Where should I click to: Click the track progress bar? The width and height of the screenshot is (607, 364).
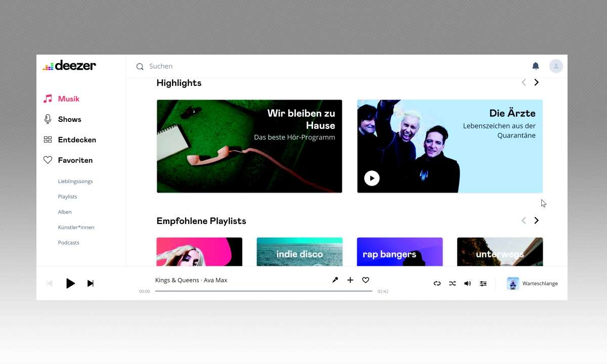point(264,291)
